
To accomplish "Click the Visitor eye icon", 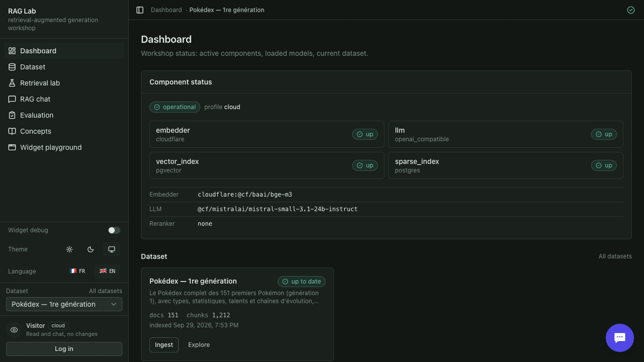I will click(14, 330).
